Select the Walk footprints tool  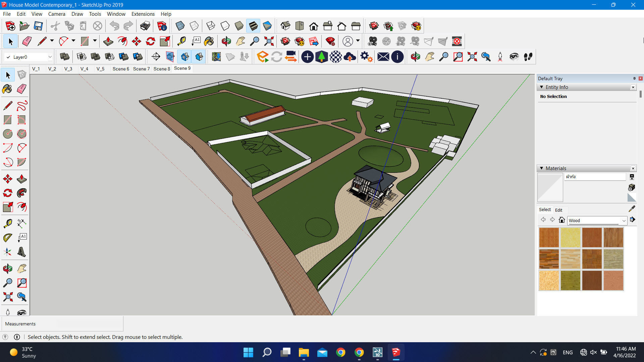(528, 57)
